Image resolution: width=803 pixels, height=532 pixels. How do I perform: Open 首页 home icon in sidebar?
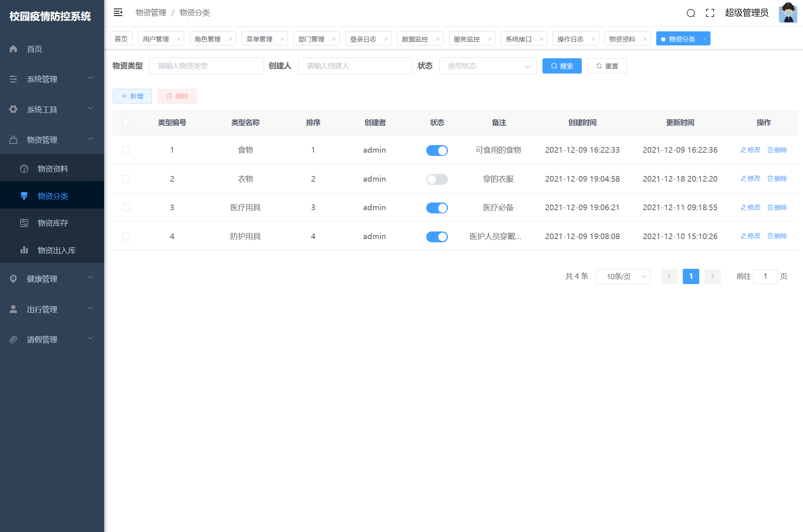click(14, 49)
